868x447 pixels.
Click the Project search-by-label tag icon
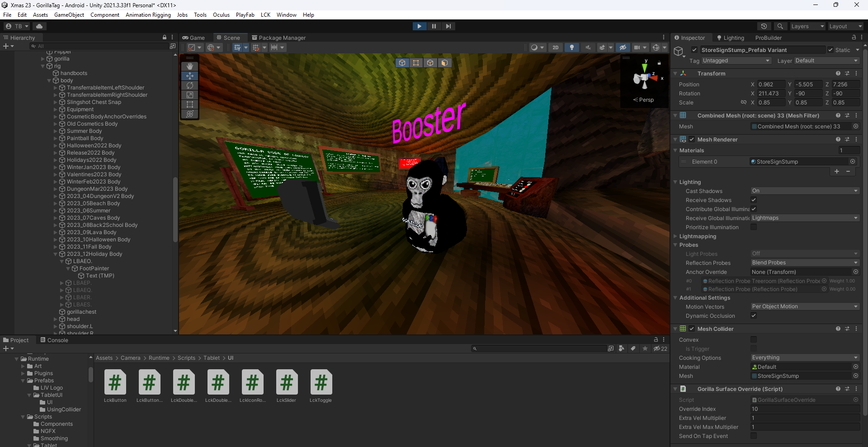pos(633,348)
